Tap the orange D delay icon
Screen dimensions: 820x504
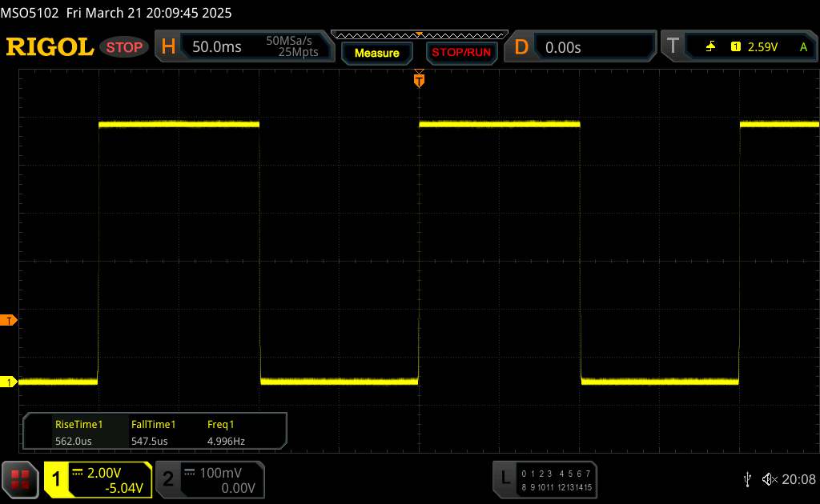[521, 47]
